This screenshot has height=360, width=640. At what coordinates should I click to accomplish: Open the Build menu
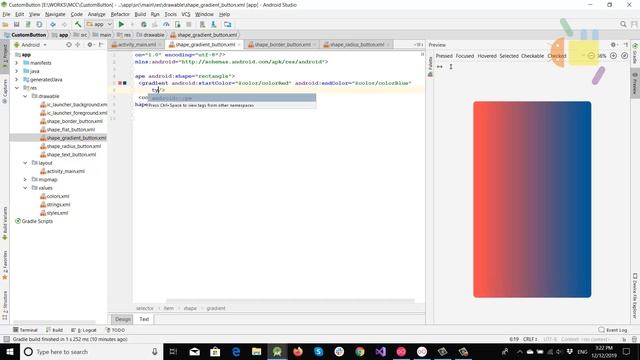click(x=140, y=14)
